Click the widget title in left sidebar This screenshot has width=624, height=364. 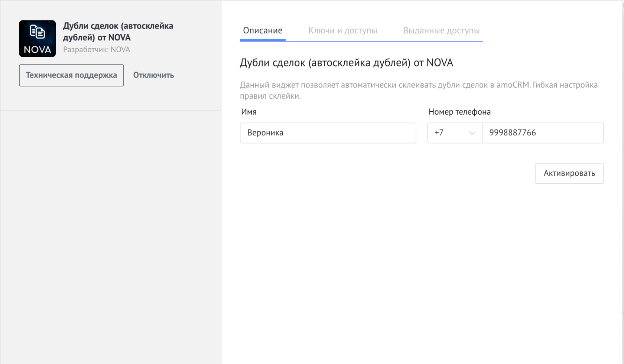point(118,32)
